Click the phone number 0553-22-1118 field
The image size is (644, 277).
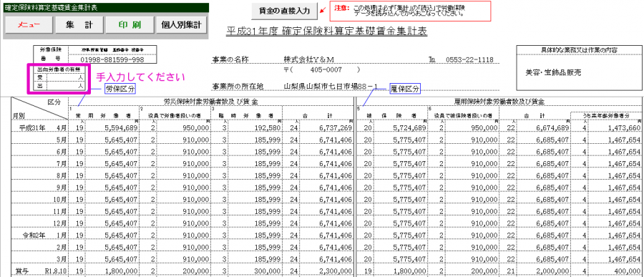pyautogui.click(x=469, y=59)
